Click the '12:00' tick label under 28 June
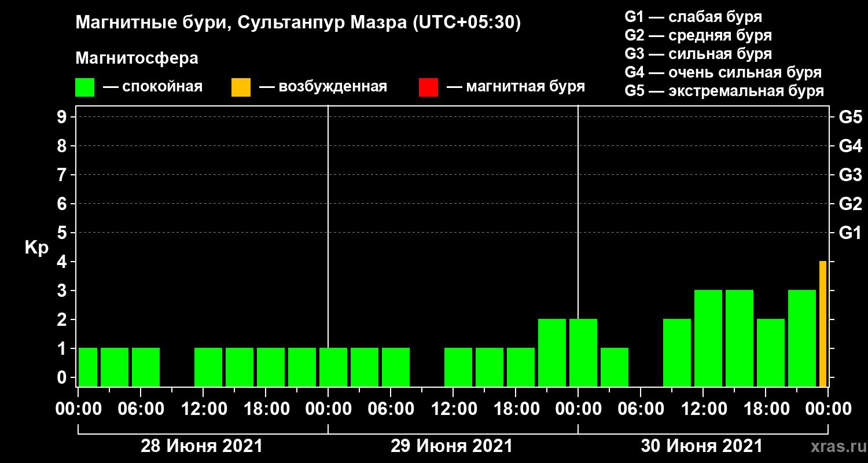Screen dimensions: 868x463 click(x=203, y=409)
